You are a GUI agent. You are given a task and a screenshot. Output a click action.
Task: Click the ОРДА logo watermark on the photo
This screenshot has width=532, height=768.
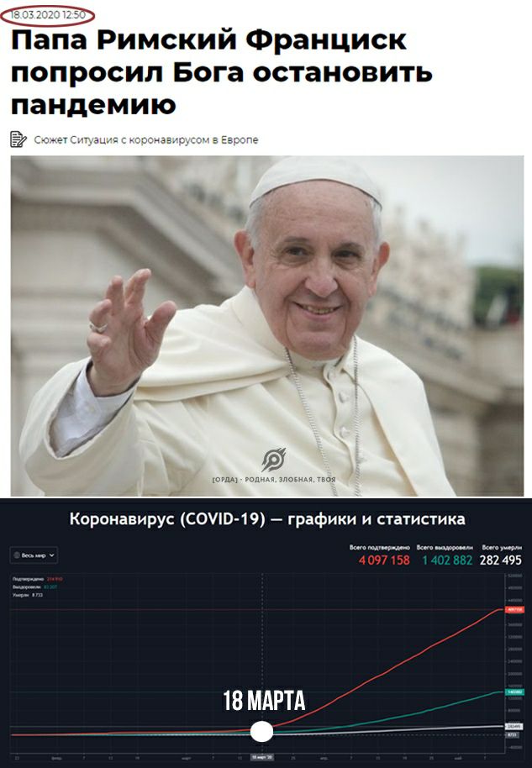273,465
